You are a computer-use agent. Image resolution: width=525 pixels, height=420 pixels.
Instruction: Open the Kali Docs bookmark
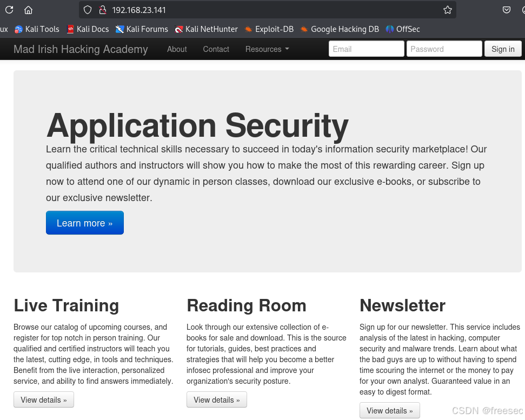(88, 29)
